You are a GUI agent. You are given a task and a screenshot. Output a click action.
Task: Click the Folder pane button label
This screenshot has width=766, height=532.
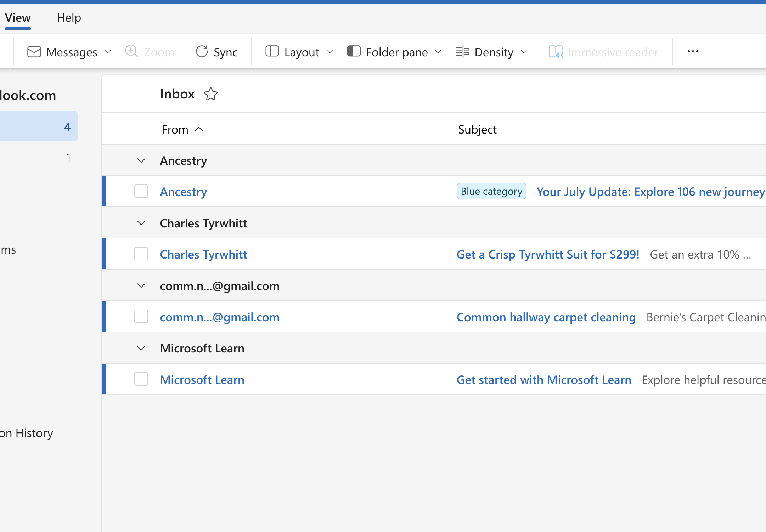pyautogui.click(x=397, y=52)
